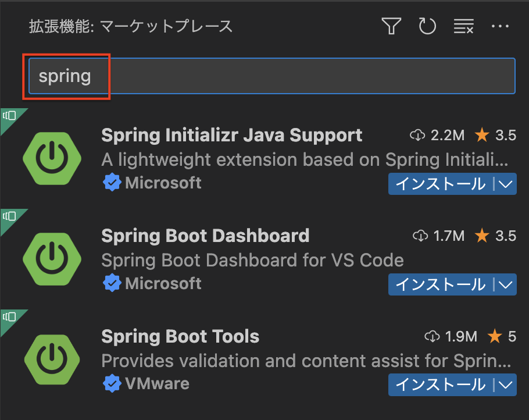
Task: Open Spring Boot Tools extension title
Action: point(180,336)
